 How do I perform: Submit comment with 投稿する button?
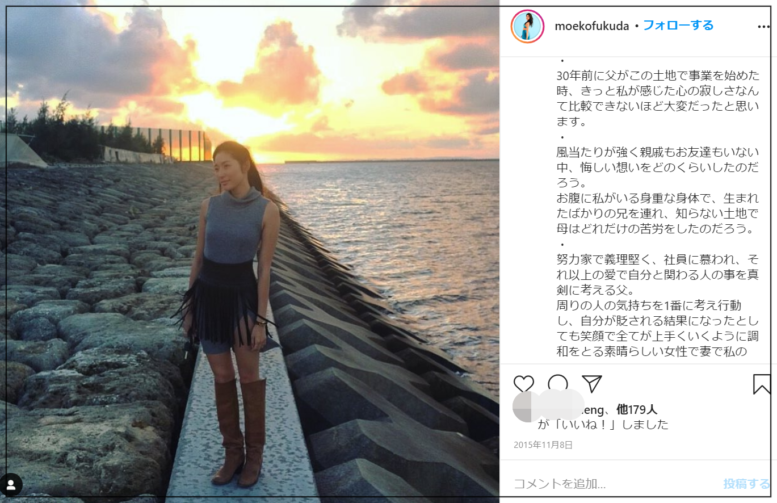coord(746,483)
